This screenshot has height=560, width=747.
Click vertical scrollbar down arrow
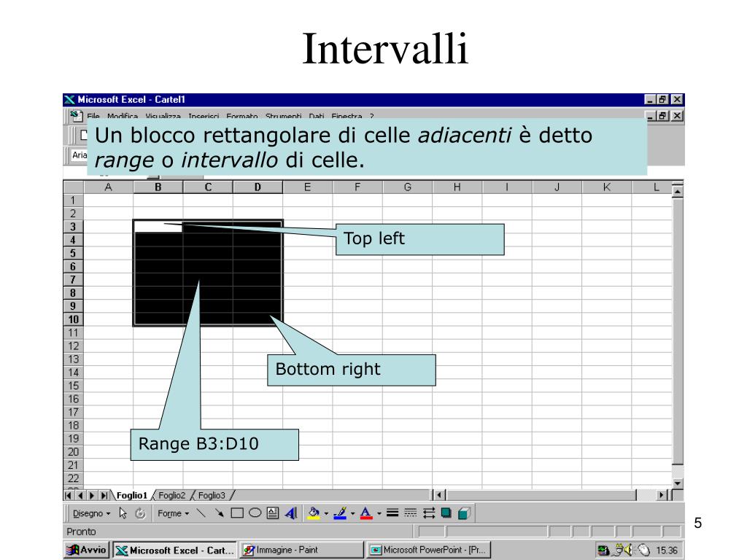(678, 483)
